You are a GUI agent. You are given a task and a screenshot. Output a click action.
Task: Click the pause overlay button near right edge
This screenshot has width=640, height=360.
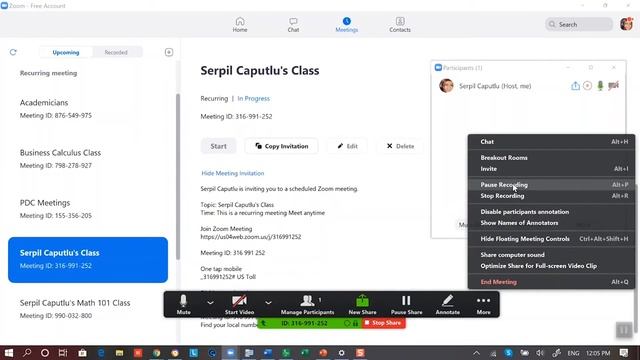click(624, 329)
